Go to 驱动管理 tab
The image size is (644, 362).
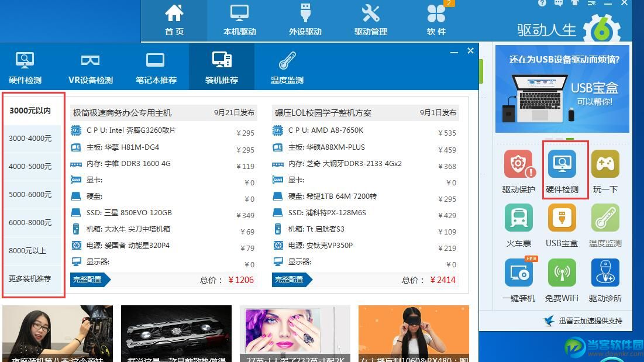(x=370, y=20)
